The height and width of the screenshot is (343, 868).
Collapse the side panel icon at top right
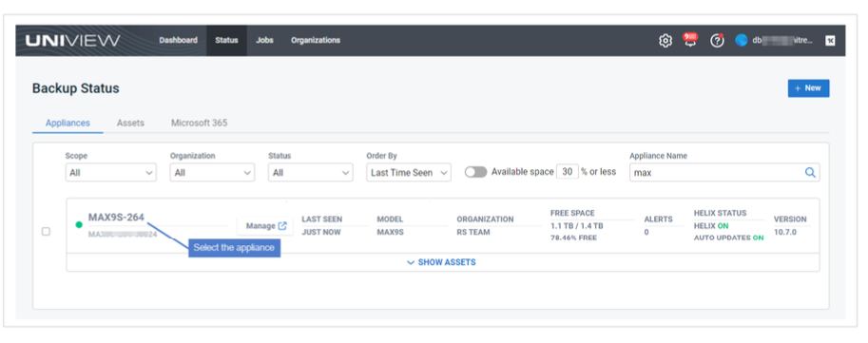click(x=830, y=41)
